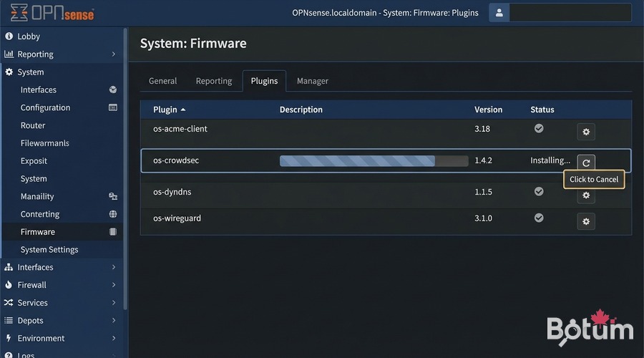The image size is (644, 358).
Task: Click the Depots list icon
Action: point(9,320)
